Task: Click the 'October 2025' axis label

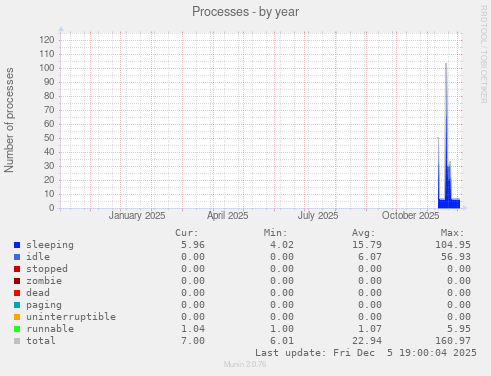Action: [410, 216]
